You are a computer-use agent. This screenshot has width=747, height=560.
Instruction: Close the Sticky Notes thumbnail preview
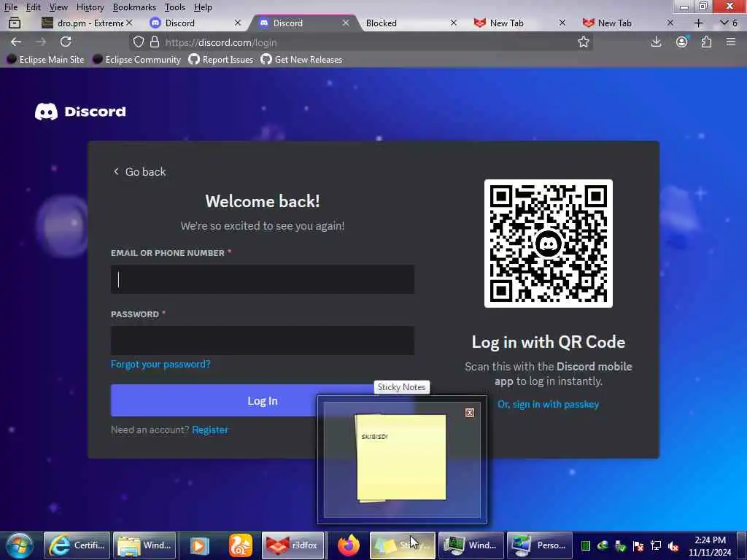pyautogui.click(x=470, y=413)
